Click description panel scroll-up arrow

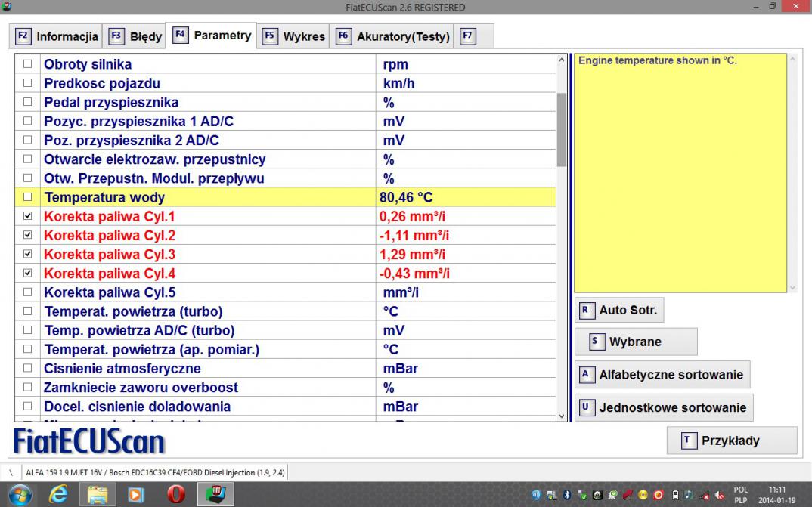pyautogui.click(x=792, y=60)
